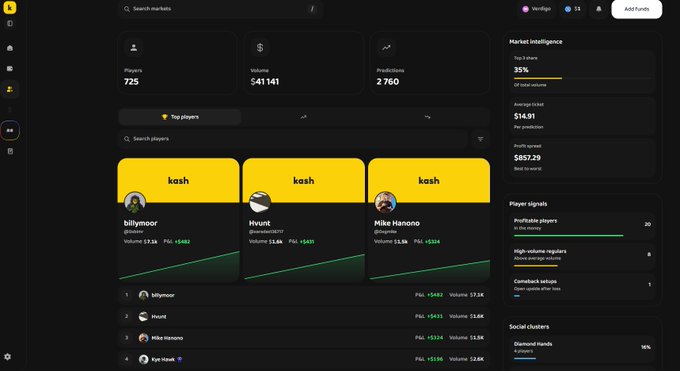Open billymoor's top player card
Screen dimensions: 680x371
[x=178, y=220]
